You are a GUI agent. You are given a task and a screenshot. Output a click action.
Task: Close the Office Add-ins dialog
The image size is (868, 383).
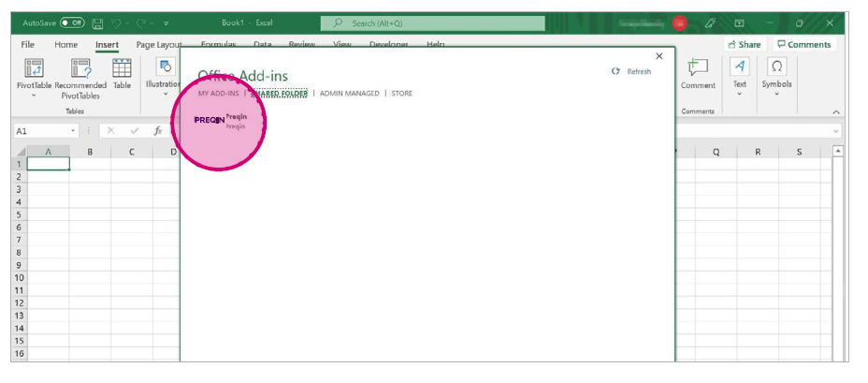[x=658, y=56]
